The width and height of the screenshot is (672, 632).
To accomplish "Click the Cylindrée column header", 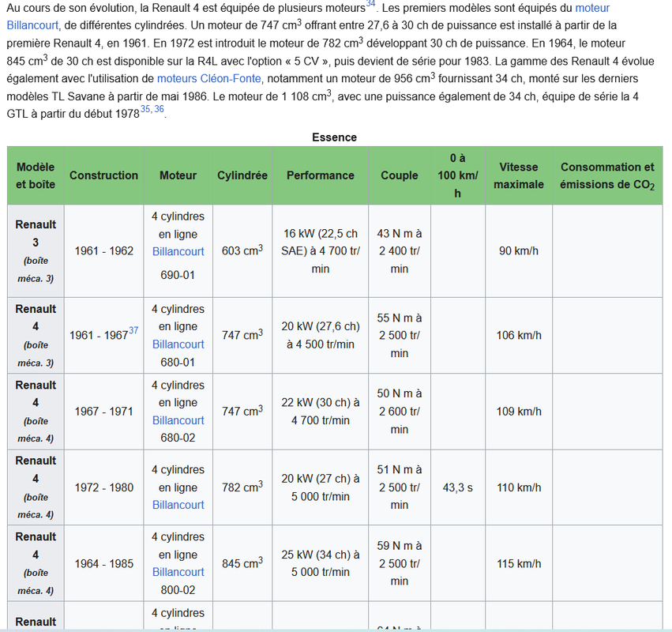I will point(242,175).
